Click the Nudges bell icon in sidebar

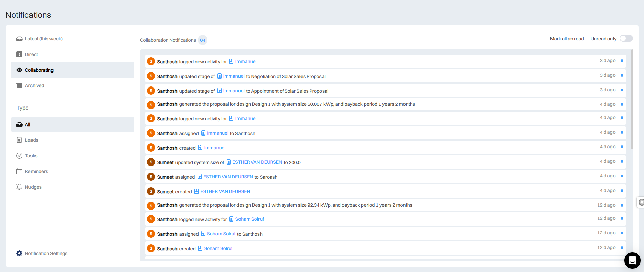click(19, 187)
